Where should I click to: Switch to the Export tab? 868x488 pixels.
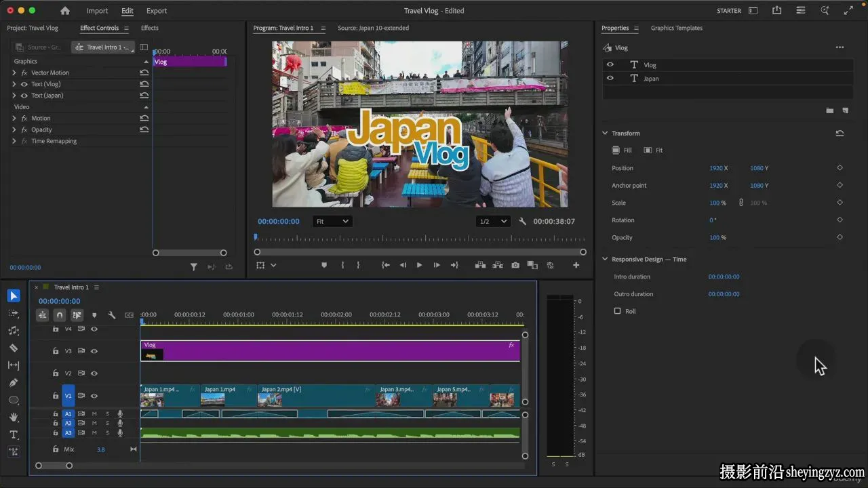click(x=157, y=11)
